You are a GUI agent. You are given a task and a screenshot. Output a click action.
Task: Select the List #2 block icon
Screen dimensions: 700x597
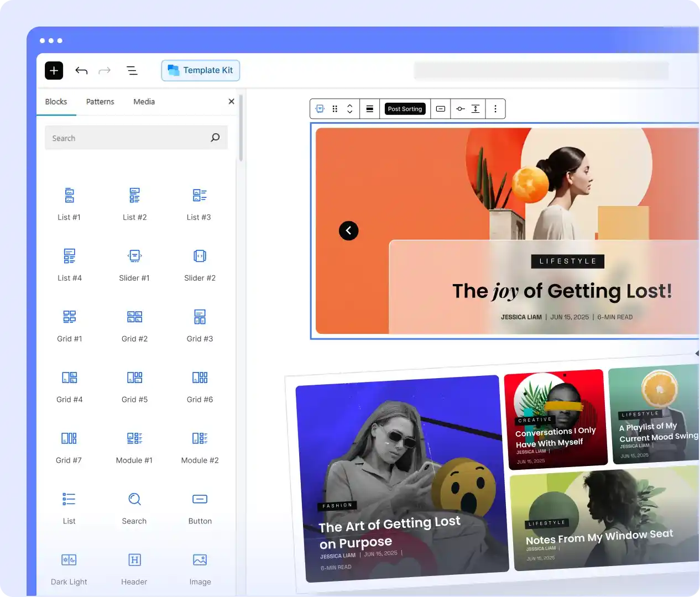[134, 195]
